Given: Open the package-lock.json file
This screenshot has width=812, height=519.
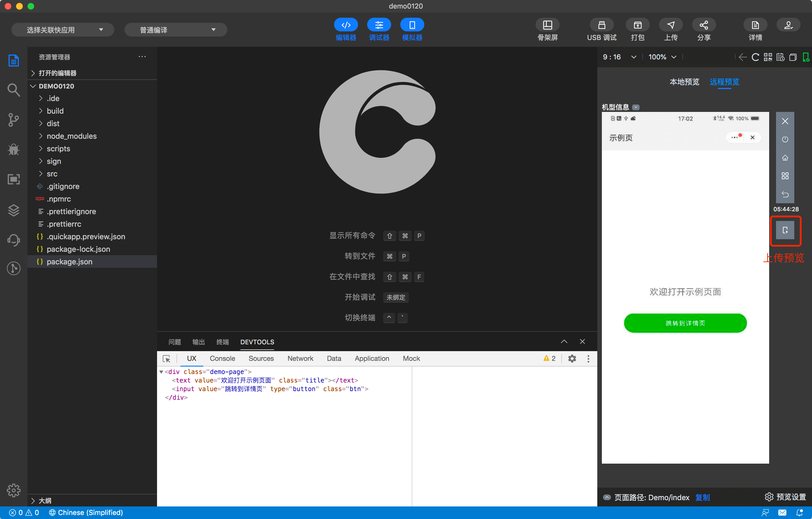Looking at the screenshot, I should point(78,249).
